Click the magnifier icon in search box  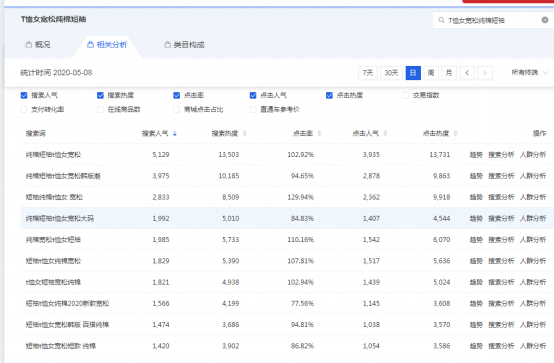click(x=441, y=20)
